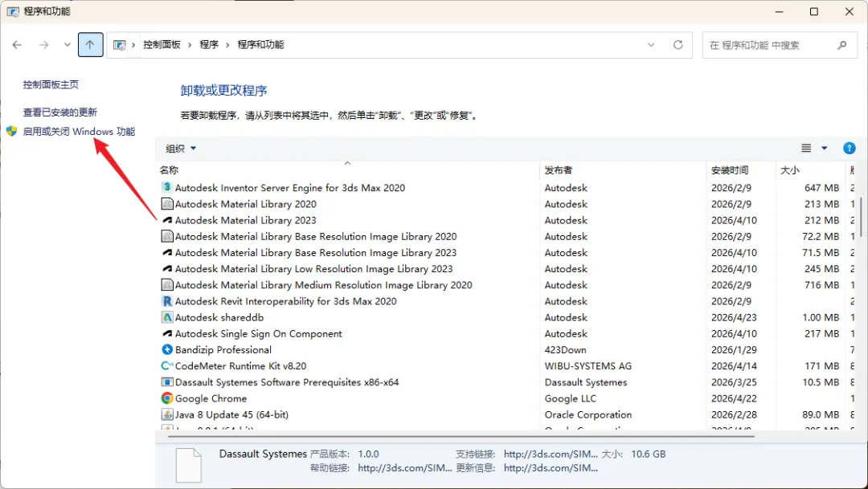Click icon of Medium Resolution Image Library 2020

(x=166, y=285)
